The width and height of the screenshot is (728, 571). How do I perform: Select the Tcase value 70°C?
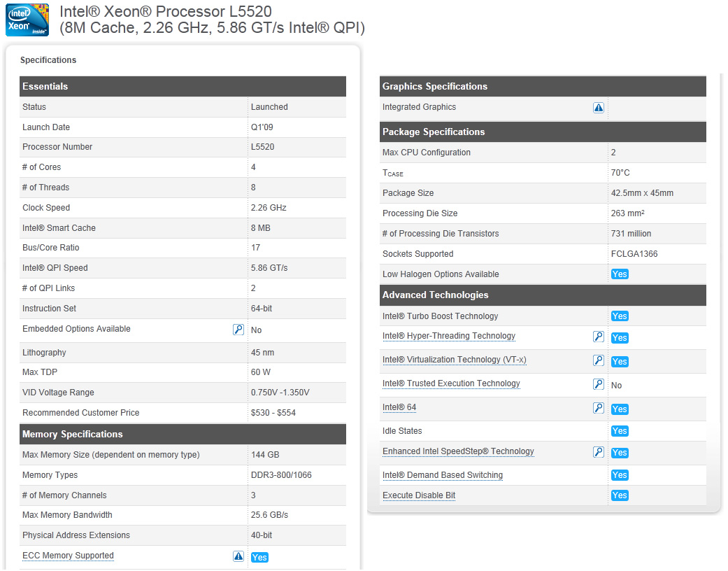pos(621,173)
